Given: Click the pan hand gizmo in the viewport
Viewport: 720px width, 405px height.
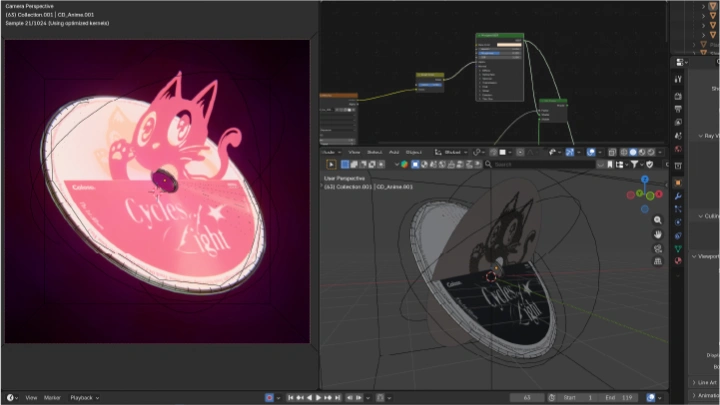Looking at the screenshot, I should 657,234.
